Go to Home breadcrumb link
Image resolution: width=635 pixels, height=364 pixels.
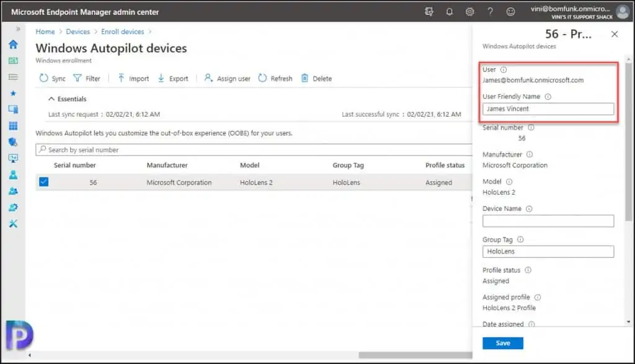(x=45, y=32)
